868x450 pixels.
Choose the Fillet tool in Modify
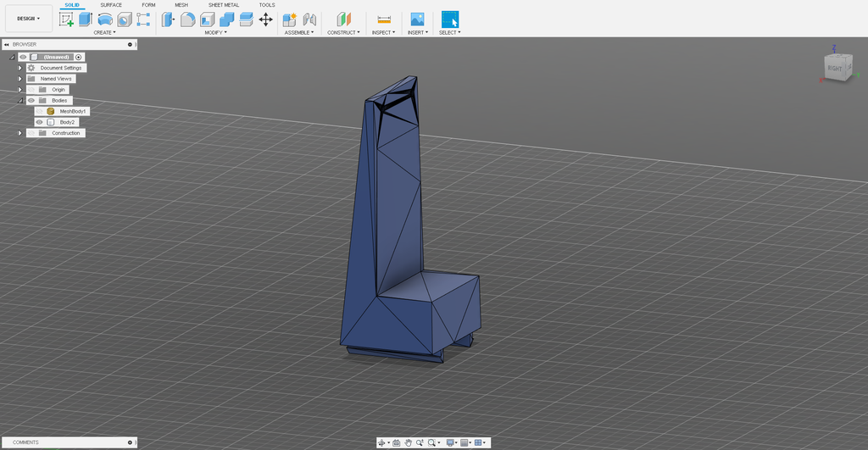click(x=187, y=19)
